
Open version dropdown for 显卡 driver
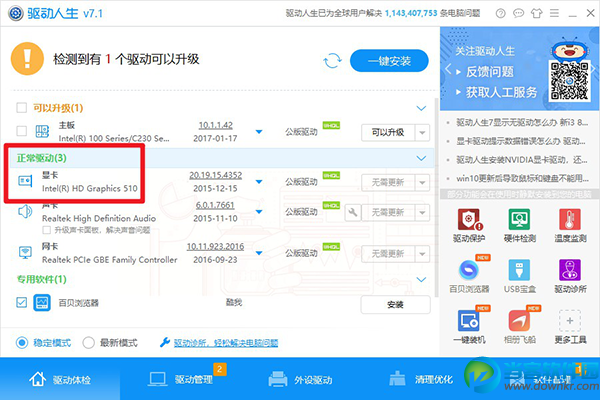coord(259,181)
